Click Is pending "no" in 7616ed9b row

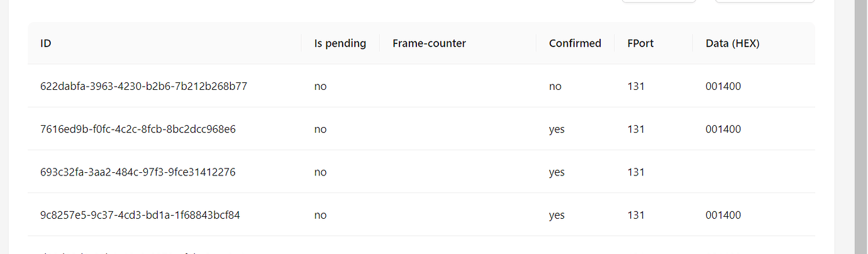point(320,129)
